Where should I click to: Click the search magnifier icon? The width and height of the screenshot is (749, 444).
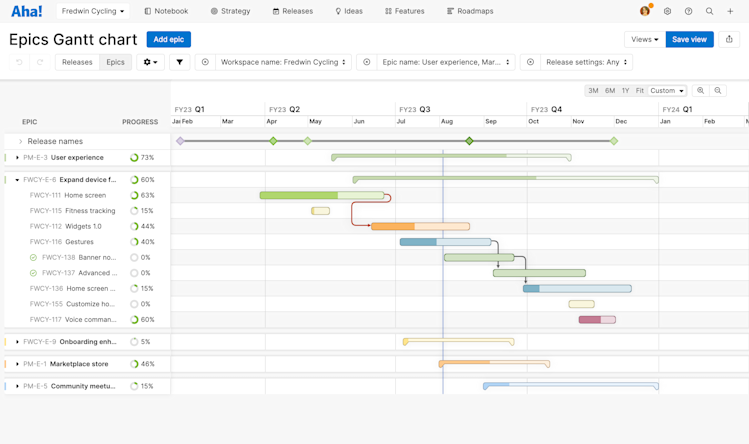709,11
